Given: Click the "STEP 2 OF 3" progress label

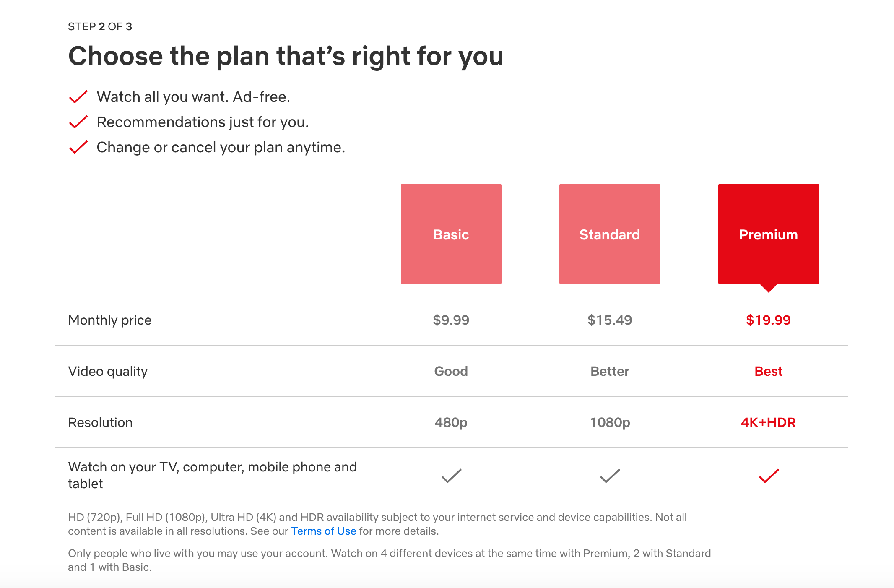Looking at the screenshot, I should pos(100,26).
